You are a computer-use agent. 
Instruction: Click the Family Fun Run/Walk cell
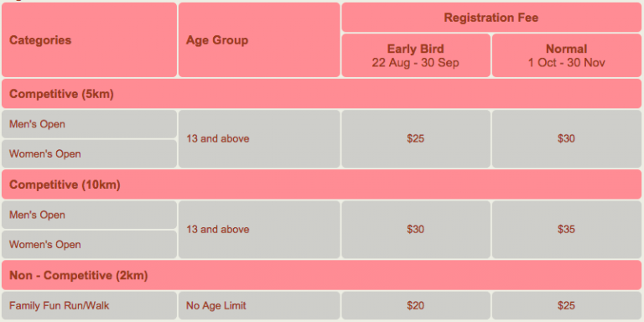(x=89, y=305)
